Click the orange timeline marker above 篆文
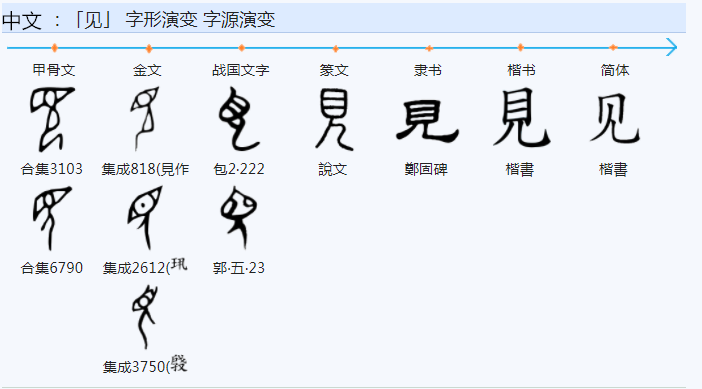Viewport: 702px width, 389px height. pos(336,48)
